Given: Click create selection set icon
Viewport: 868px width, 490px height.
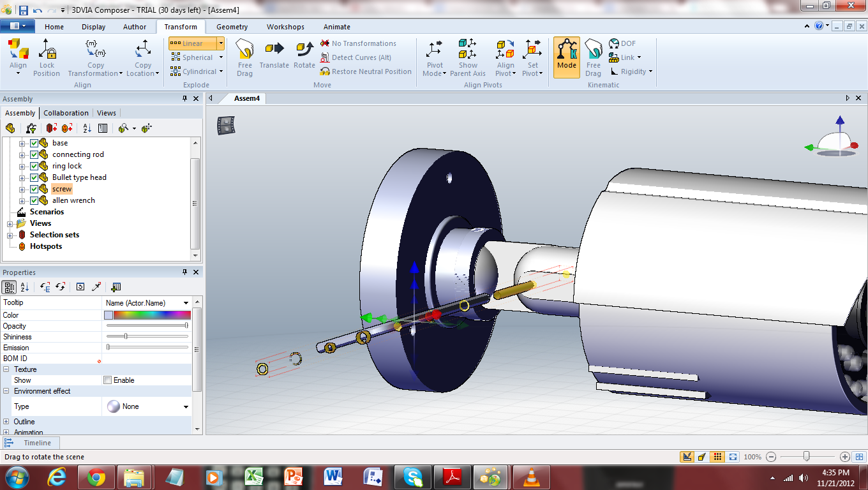Looking at the screenshot, I should (x=52, y=128).
